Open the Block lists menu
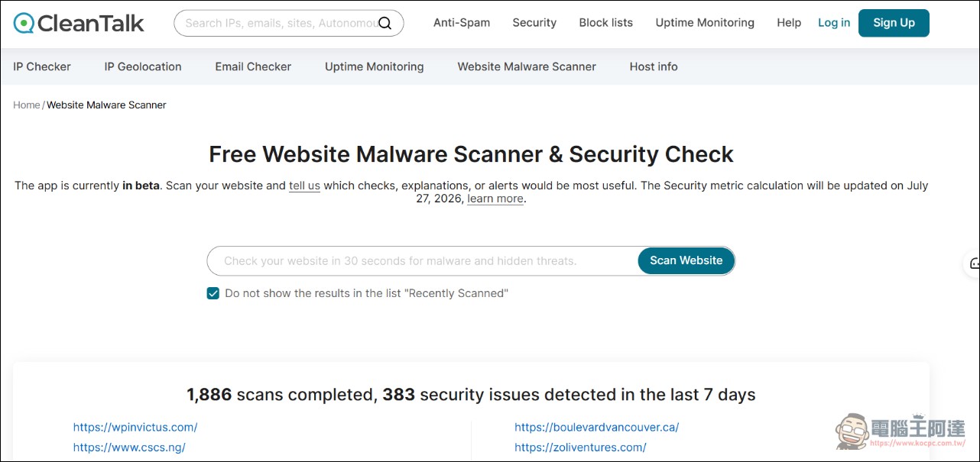This screenshot has width=980, height=462. 606,23
